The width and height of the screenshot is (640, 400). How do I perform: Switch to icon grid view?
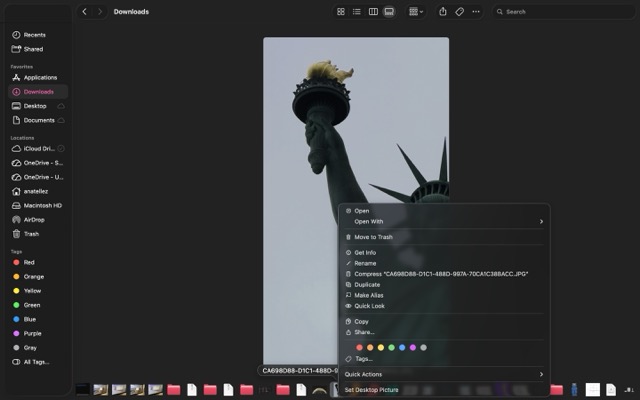click(x=341, y=11)
